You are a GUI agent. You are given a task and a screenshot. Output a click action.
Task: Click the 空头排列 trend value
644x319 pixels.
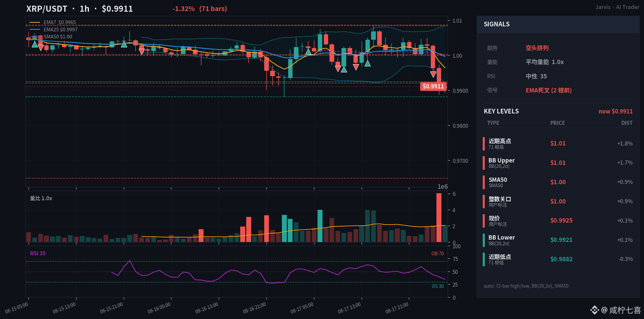point(537,48)
